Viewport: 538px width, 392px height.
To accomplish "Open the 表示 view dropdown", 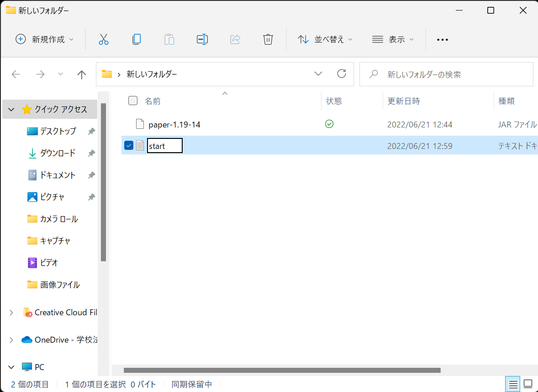I will coord(393,39).
